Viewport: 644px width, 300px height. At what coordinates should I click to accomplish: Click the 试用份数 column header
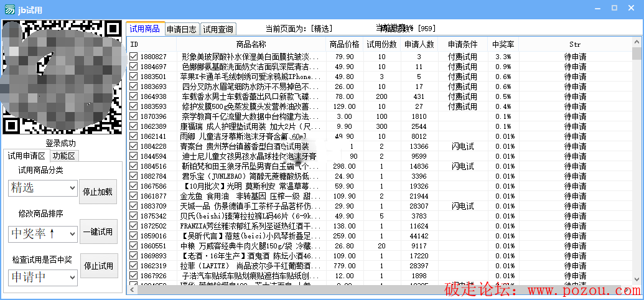click(381, 44)
